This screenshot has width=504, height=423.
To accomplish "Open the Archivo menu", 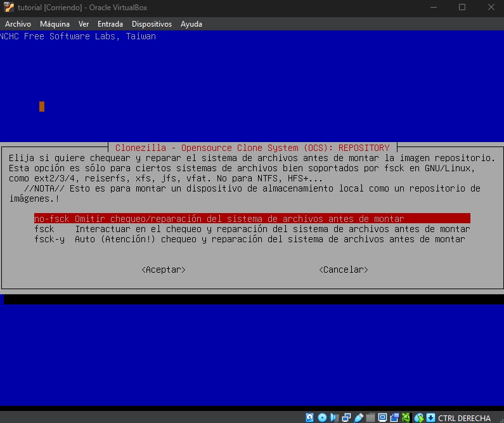I will coord(18,24).
